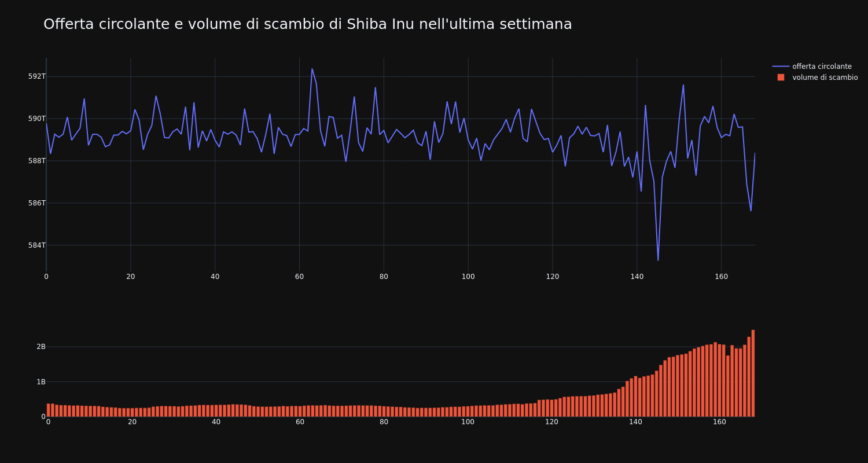Click the 586T y-axis label
This screenshot has height=463, width=868.
click(x=36, y=203)
